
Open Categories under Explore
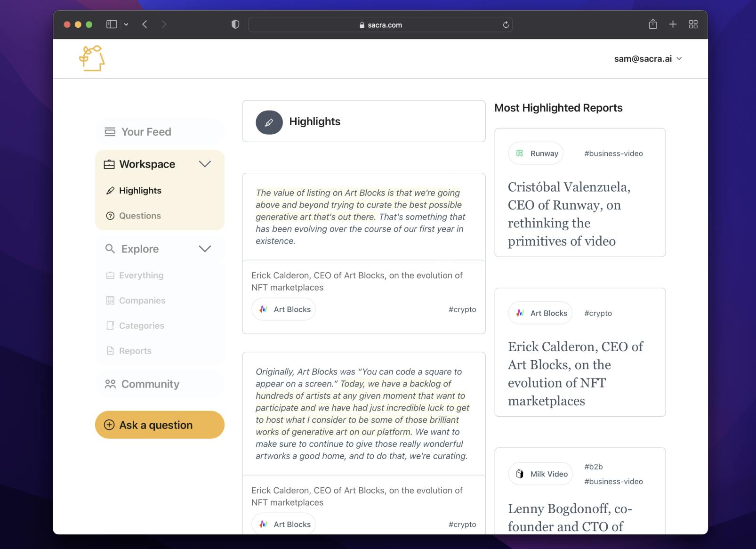[141, 326]
